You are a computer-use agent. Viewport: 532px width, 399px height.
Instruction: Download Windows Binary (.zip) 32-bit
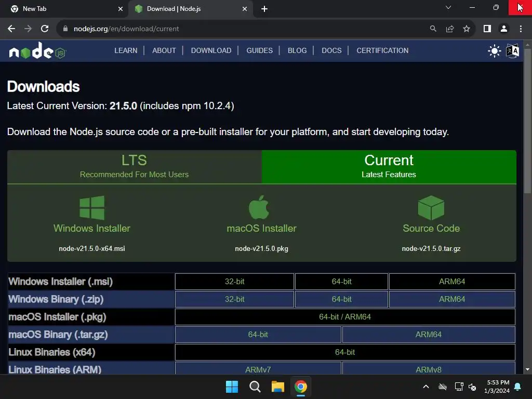pos(234,299)
